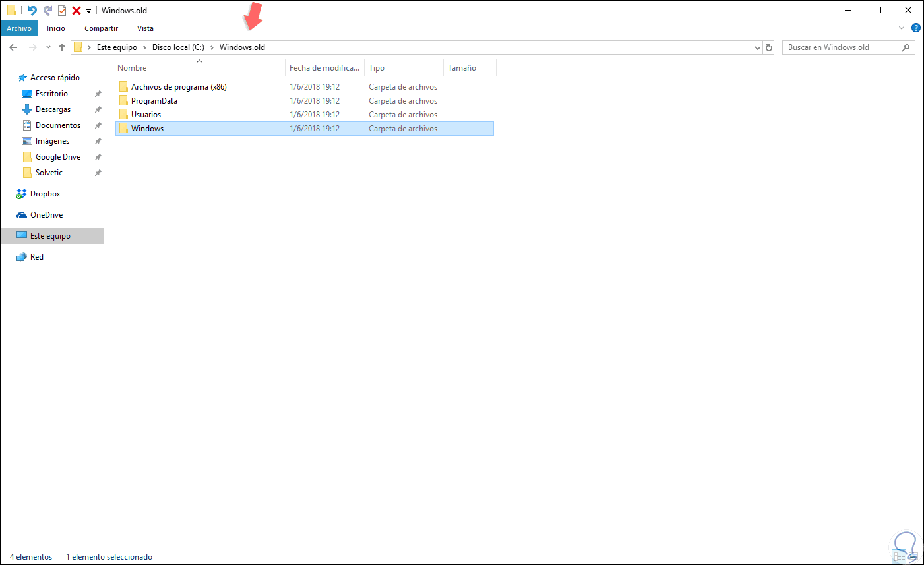Screen dimensions: 924x565
Task: Select Este equipo in the navigation pane
Action: click(x=52, y=236)
